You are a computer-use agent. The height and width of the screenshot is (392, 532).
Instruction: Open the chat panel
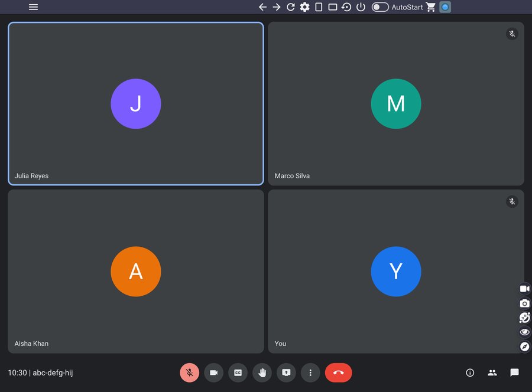[x=514, y=373]
